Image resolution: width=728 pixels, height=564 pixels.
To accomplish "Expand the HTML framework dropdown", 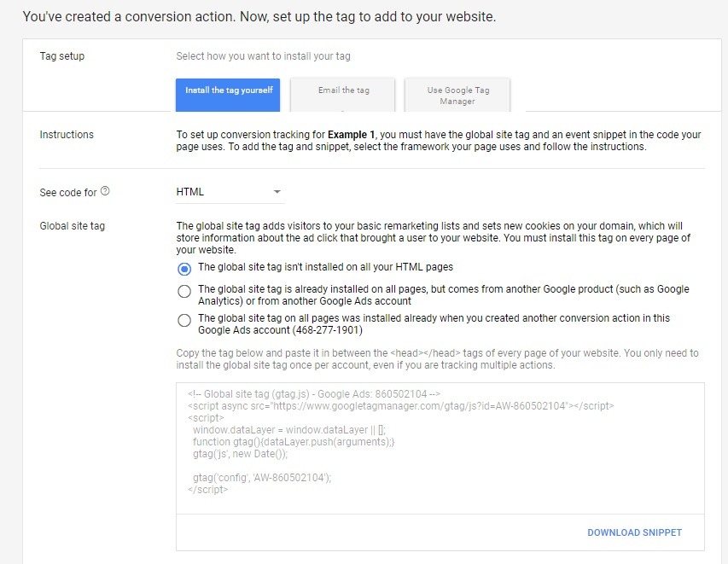I will click(230, 192).
